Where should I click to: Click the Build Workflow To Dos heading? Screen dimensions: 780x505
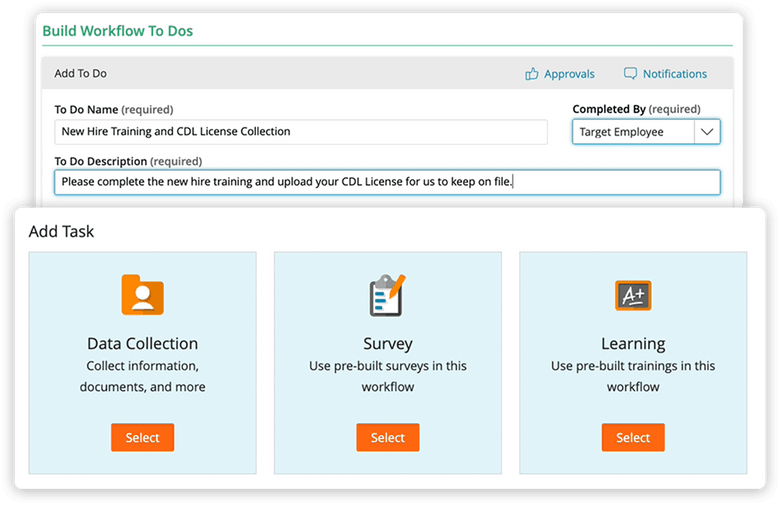pos(118,31)
